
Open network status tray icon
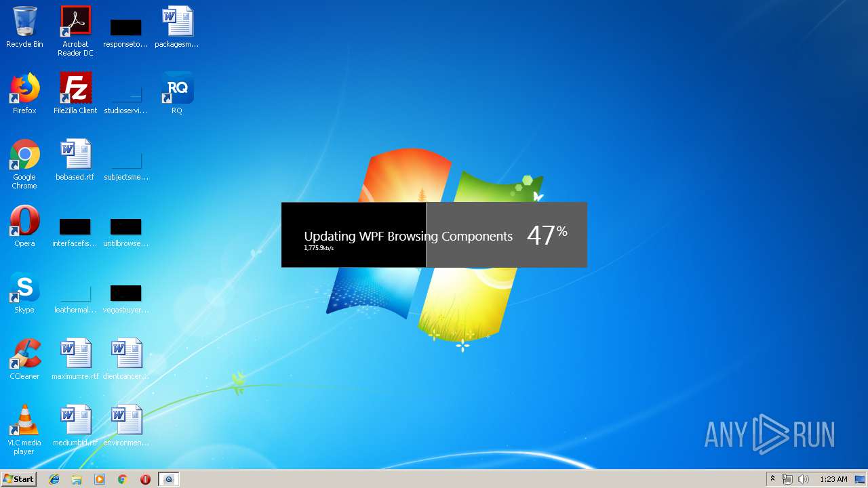787,479
